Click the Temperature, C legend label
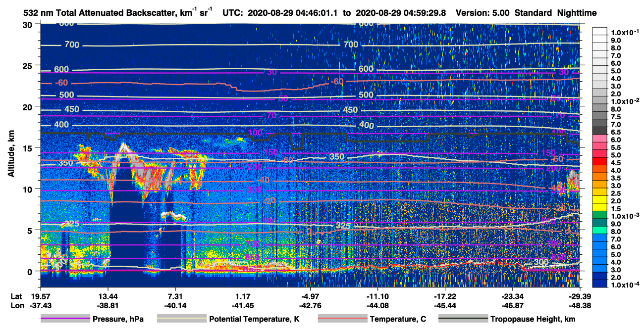Screen dimensions: 644x330 click(398, 319)
